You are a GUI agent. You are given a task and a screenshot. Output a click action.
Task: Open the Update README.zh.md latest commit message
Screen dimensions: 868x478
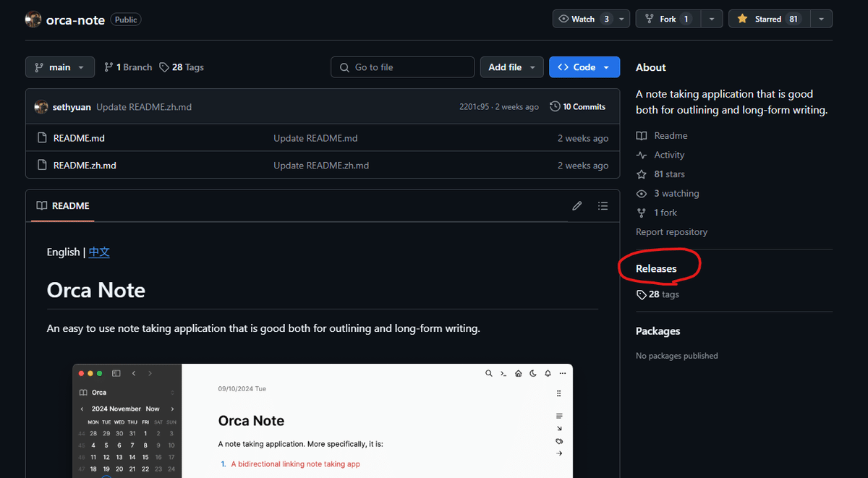(x=144, y=107)
